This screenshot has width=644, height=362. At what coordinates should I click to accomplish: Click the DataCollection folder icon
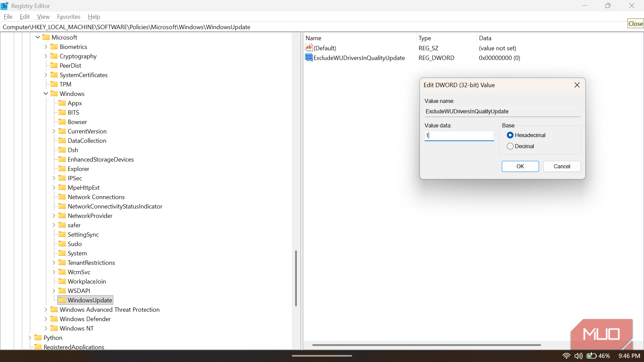(x=62, y=140)
